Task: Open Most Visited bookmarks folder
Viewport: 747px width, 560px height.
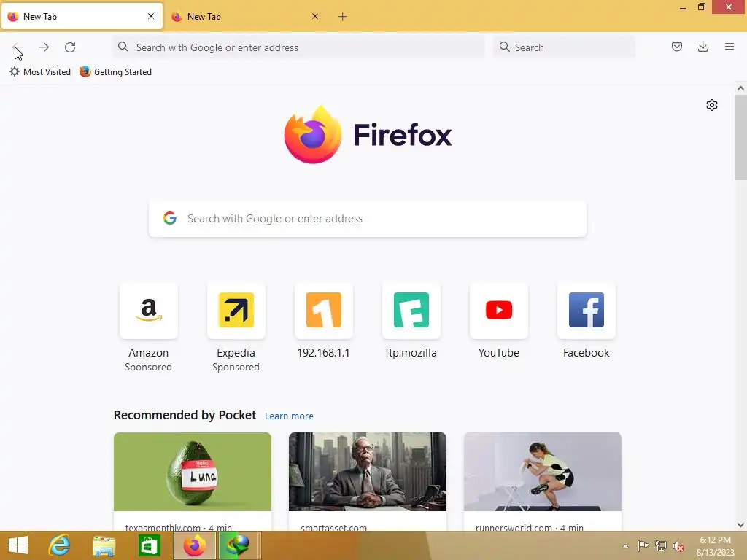Action: (40, 72)
